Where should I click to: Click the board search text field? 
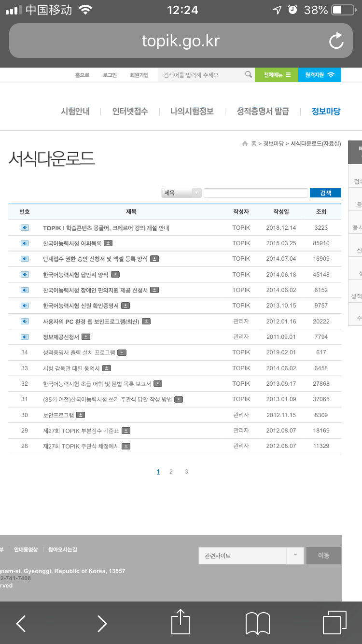(x=256, y=193)
